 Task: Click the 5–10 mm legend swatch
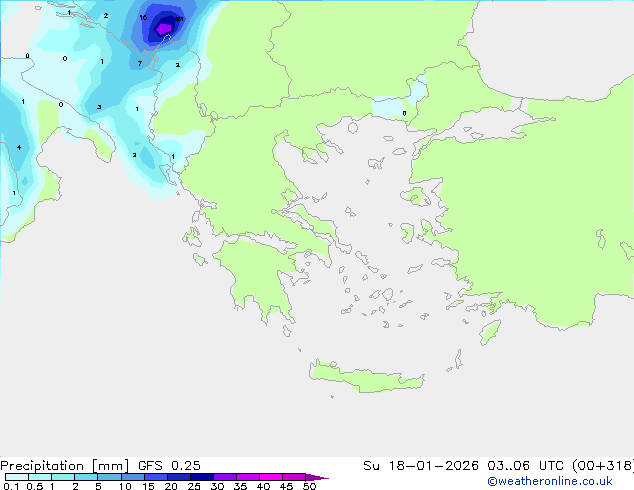tap(109, 477)
